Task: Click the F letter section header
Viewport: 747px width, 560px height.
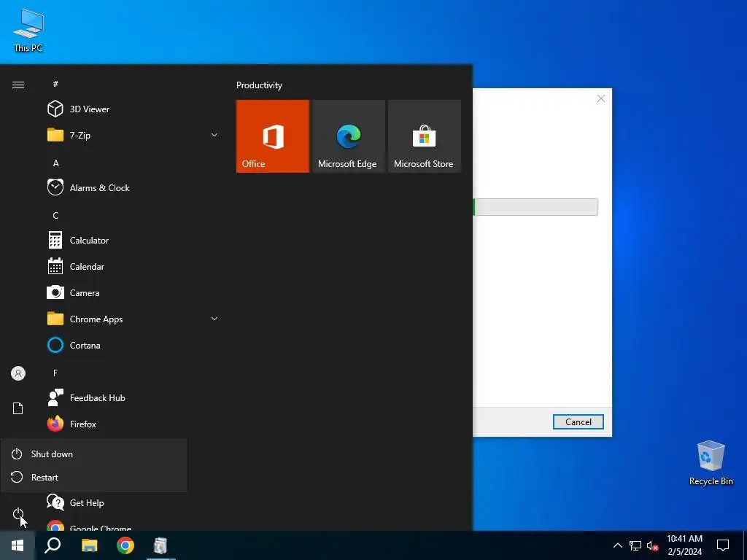Action: [x=55, y=373]
